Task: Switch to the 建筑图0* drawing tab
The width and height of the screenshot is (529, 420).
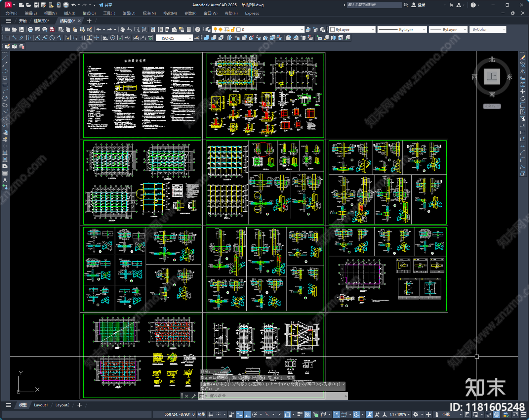Action: (x=41, y=21)
